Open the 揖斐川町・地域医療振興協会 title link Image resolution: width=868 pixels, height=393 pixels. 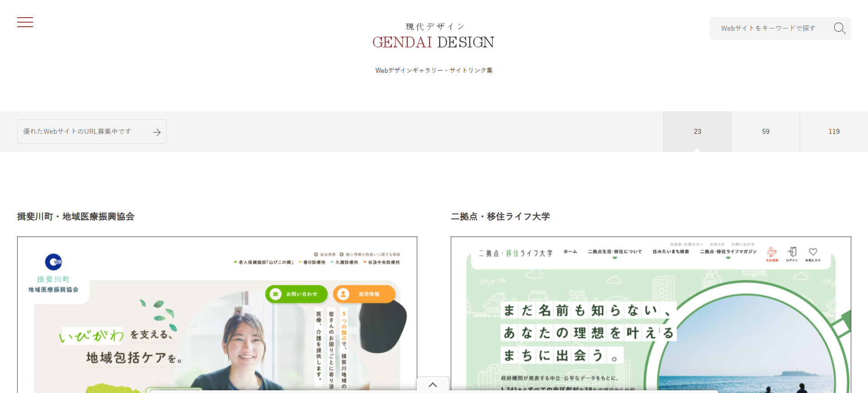click(x=75, y=217)
